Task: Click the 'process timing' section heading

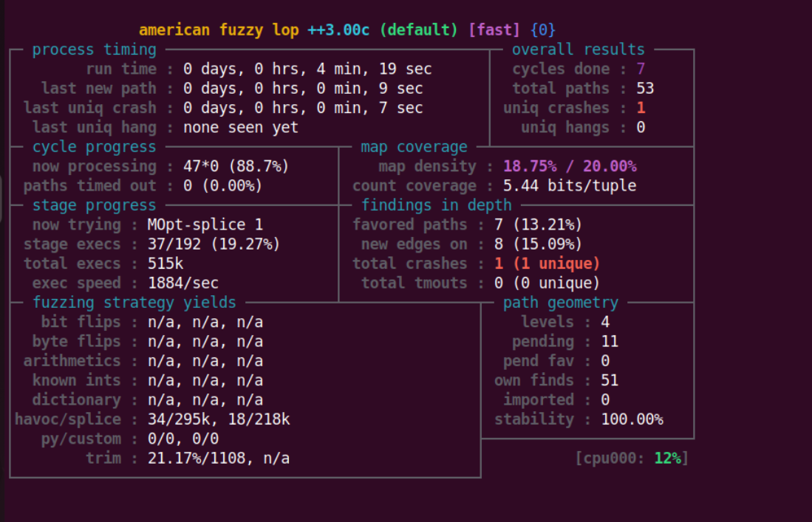Action: click(94, 49)
